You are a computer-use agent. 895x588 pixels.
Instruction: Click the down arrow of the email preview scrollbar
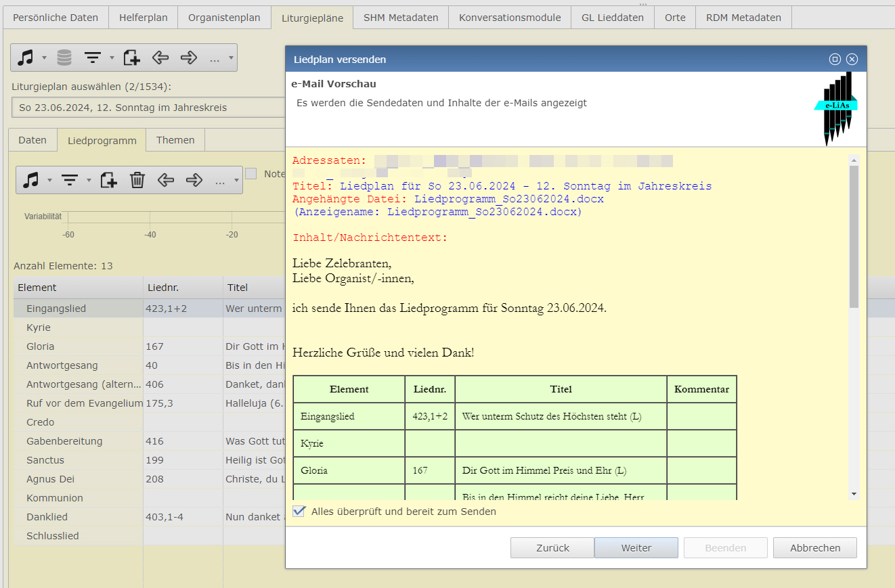854,494
